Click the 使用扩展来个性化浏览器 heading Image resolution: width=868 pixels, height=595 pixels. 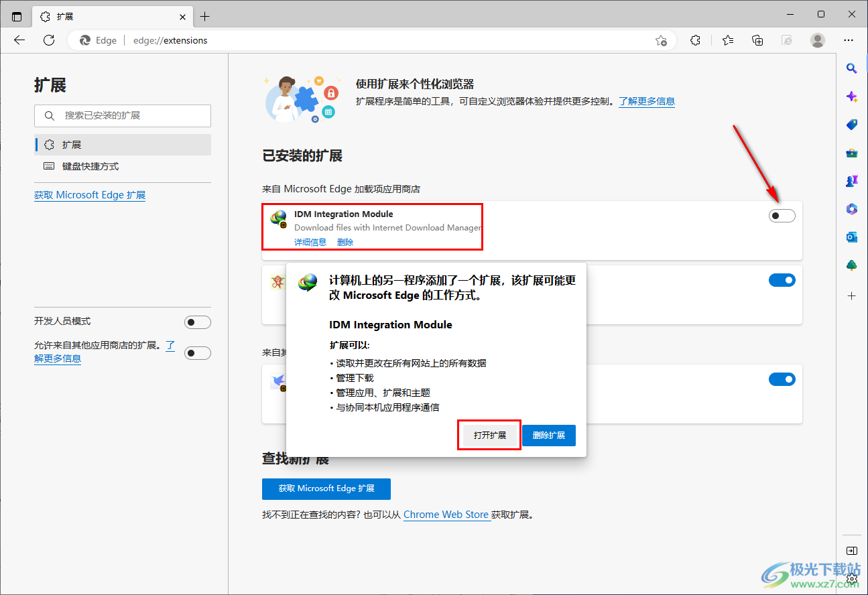point(415,84)
